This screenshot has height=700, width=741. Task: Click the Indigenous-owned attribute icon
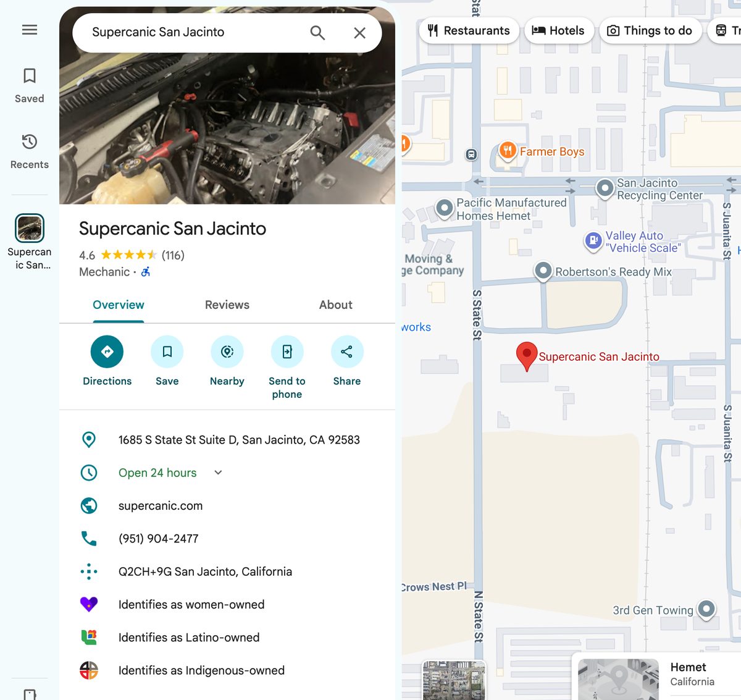click(x=89, y=670)
